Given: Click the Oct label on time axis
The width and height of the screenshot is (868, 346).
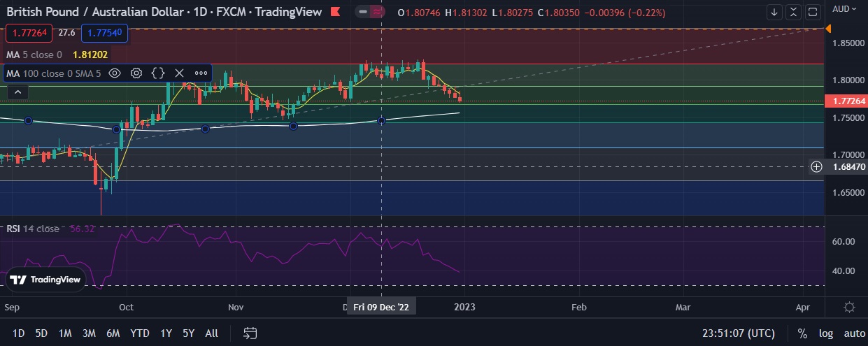Looking at the screenshot, I should tap(127, 307).
